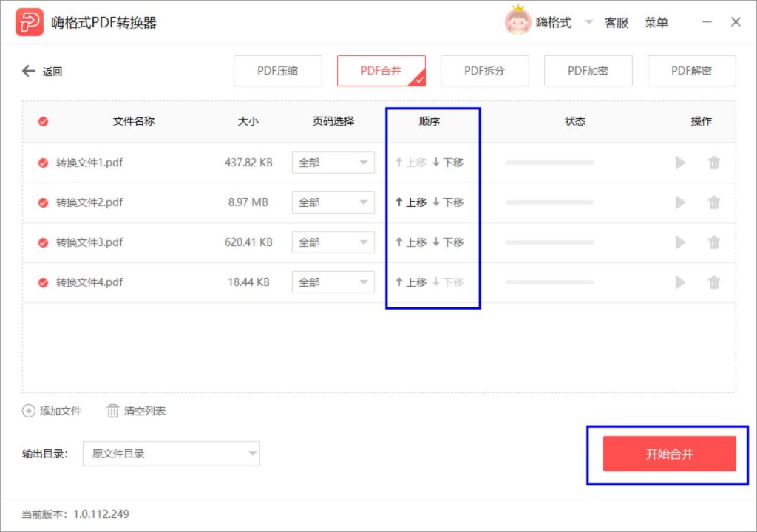Click the 添加文件 text link
The height and width of the screenshot is (532, 757).
point(61,411)
